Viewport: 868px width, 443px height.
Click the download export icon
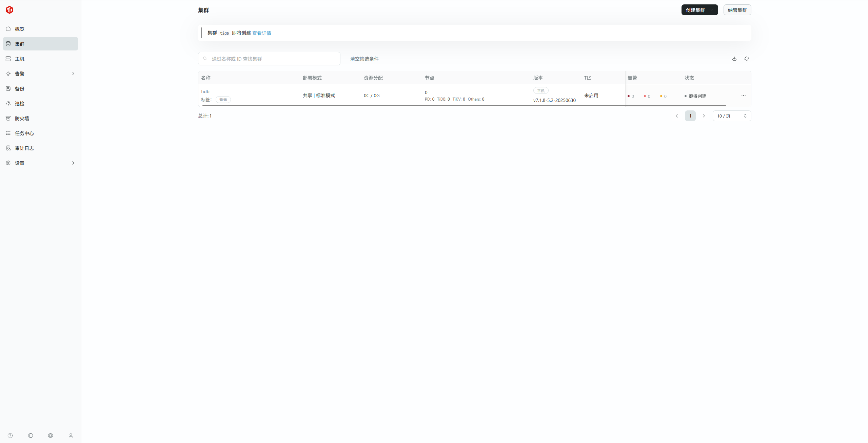pos(734,59)
